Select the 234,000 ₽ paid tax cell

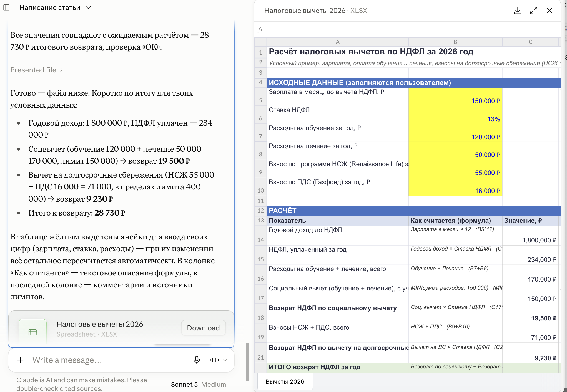point(530,255)
